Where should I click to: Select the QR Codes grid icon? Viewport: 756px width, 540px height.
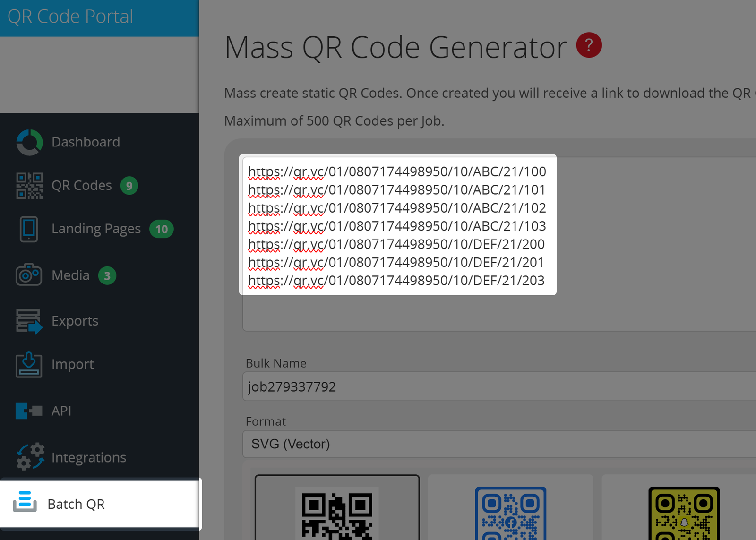coord(29,185)
